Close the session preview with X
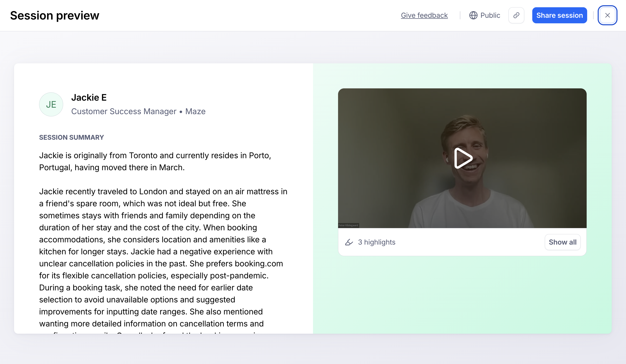Screen dimensions: 626x364 click(607, 16)
